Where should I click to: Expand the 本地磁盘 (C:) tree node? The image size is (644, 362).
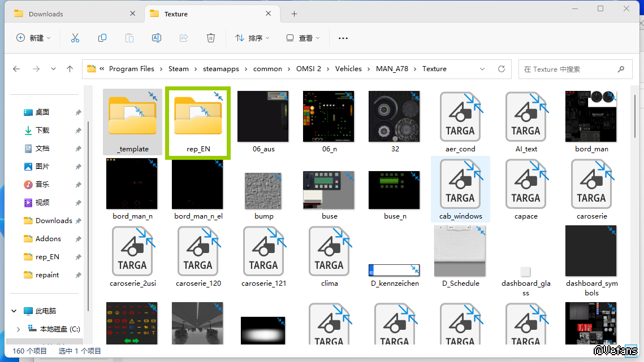[x=18, y=329]
